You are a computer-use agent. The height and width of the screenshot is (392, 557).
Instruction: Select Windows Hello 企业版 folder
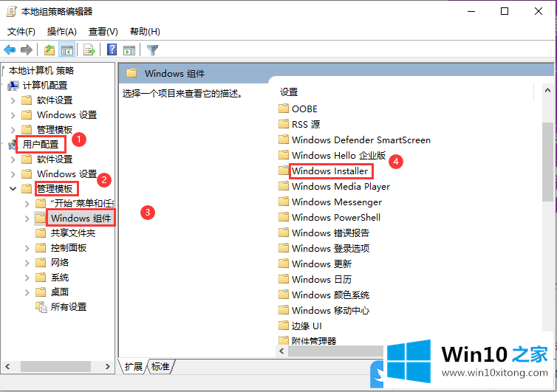coord(338,155)
